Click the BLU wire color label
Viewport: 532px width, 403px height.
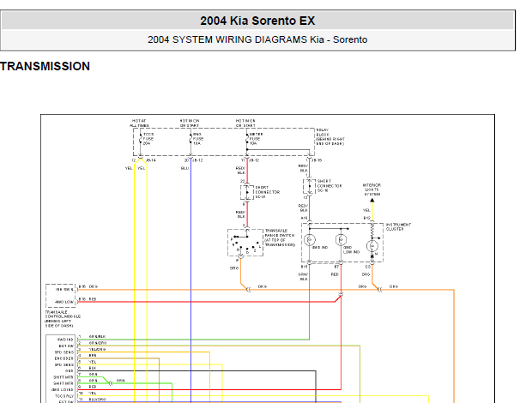pos(184,168)
